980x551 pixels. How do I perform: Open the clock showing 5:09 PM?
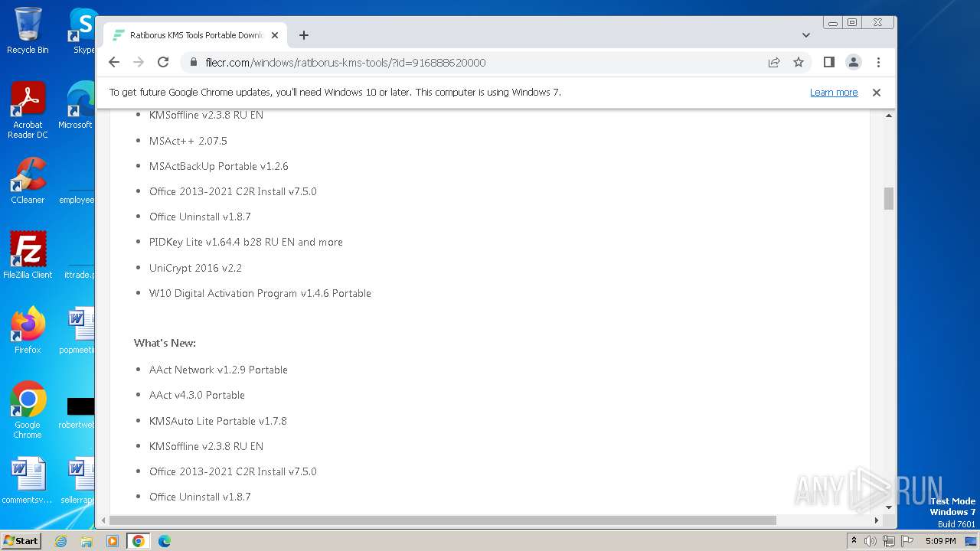(940, 541)
